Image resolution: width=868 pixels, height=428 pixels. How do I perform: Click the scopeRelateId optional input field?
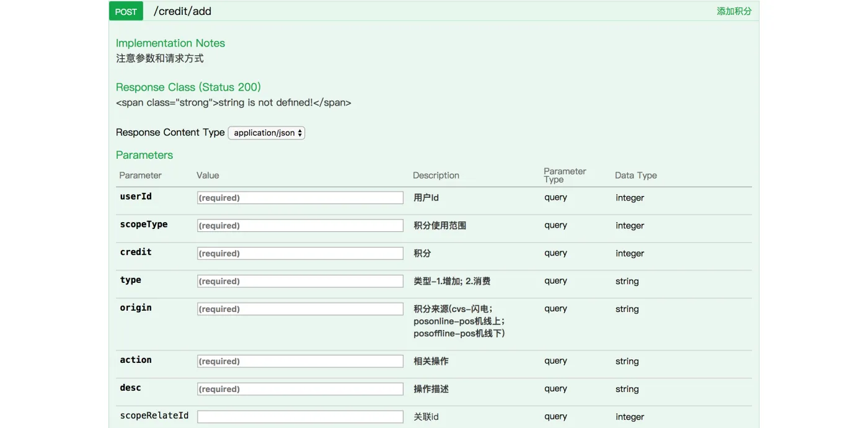pyautogui.click(x=300, y=417)
